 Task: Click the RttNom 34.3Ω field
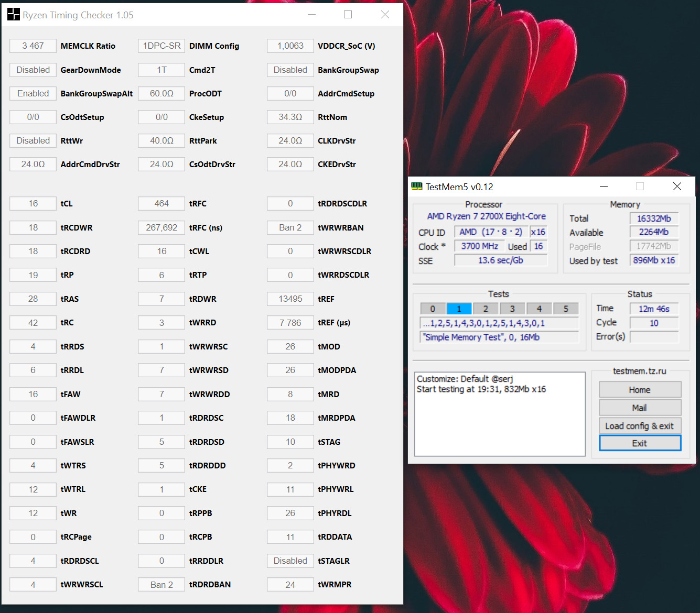coord(290,117)
